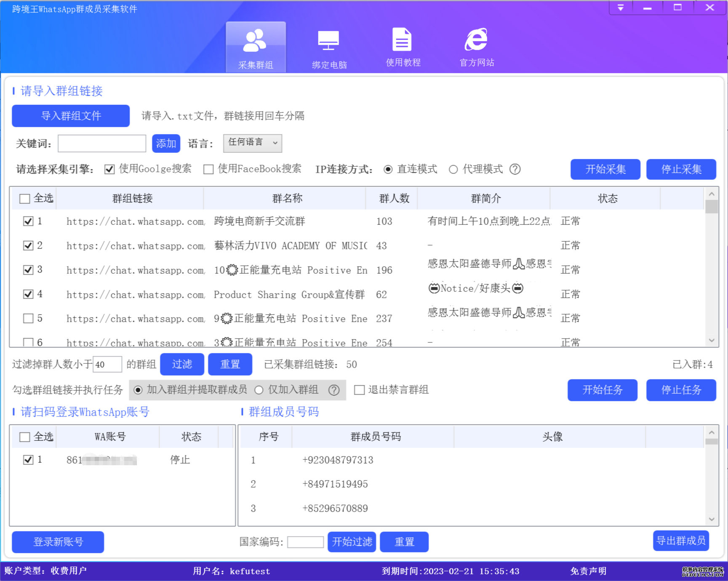Open the title bar dropdown menu icon
Screen dimensions: 728x581
pos(621,8)
